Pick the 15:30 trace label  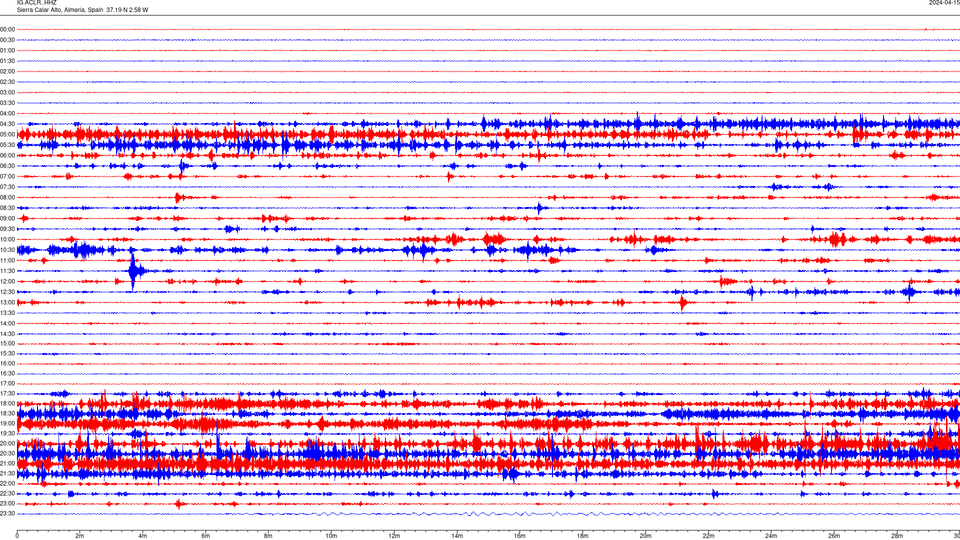tap(7, 353)
